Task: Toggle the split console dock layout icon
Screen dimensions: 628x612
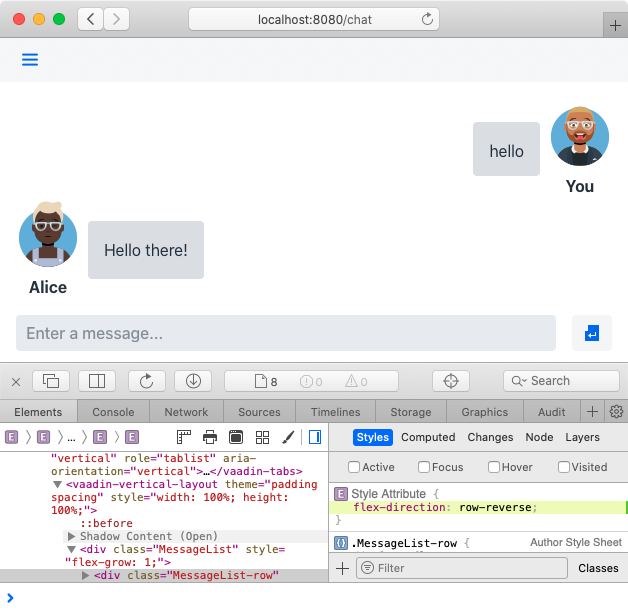Action: tap(97, 381)
